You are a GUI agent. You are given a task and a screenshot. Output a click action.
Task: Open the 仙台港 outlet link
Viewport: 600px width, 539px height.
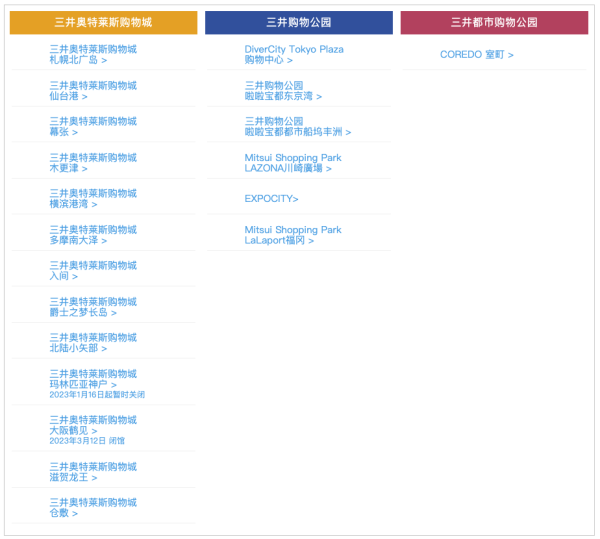point(93,91)
